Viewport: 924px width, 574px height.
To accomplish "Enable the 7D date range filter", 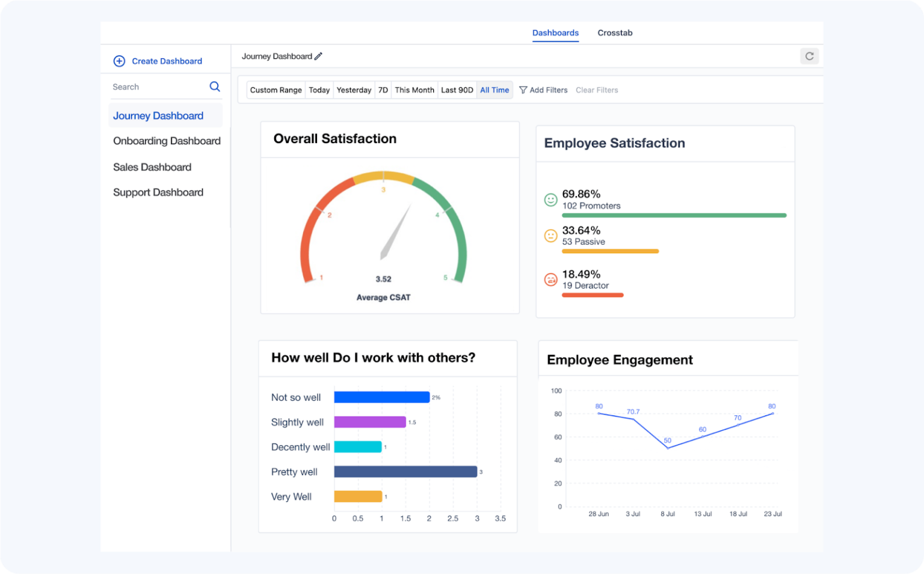I will pos(383,90).
